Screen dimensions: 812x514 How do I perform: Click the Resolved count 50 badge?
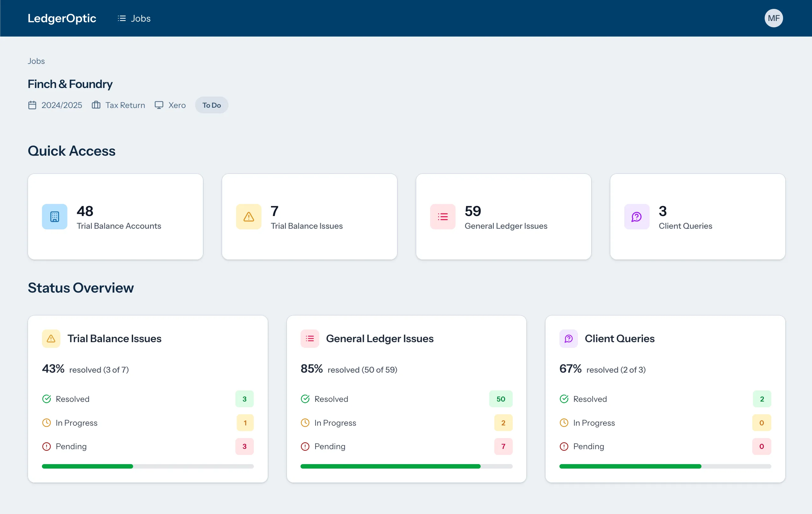tap(500, 399)
